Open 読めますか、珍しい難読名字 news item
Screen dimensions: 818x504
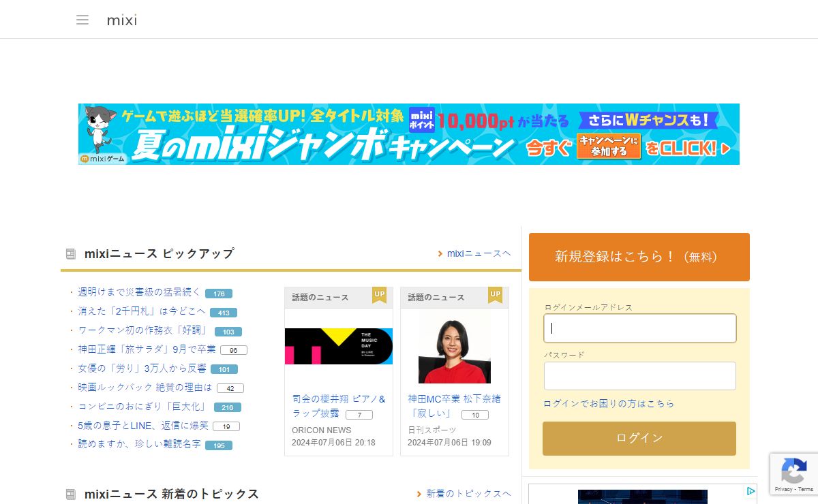(140, 444)
